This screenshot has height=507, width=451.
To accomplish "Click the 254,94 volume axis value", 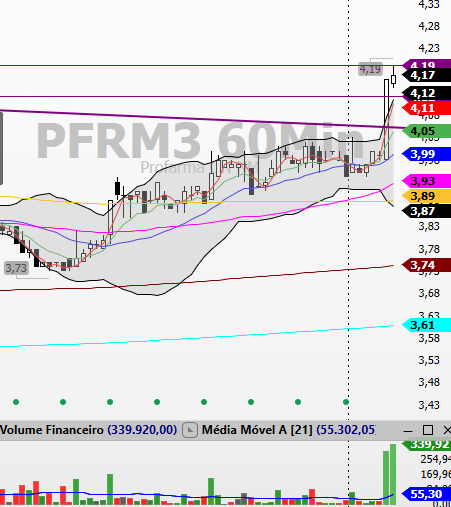I will [435, 459].
